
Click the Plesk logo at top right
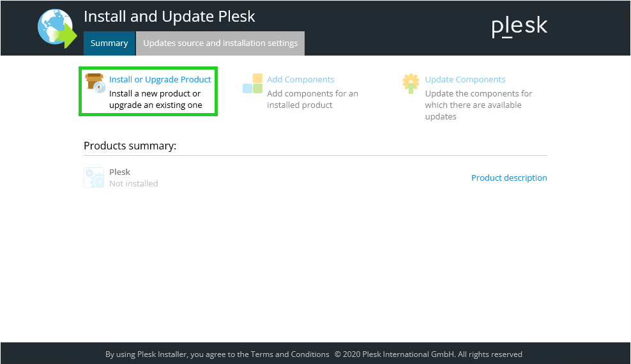pyautogui.click(x=519, y=26)
